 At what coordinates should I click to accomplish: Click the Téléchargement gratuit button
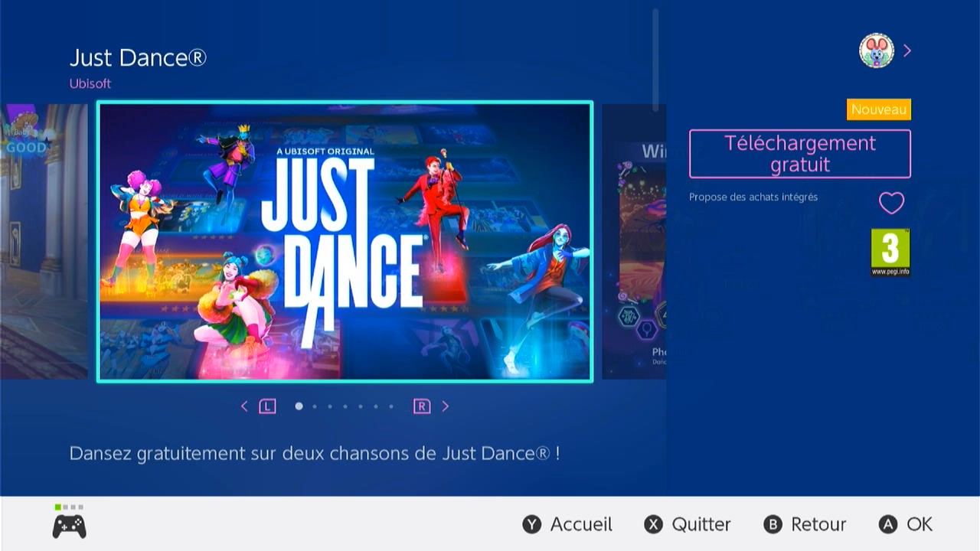[x=800, y=154]
